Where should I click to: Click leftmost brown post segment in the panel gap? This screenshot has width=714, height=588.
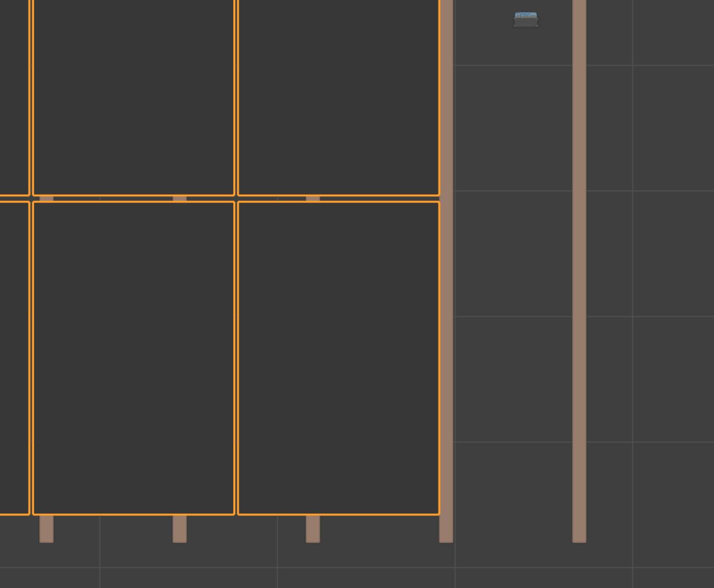pos(46,199)
